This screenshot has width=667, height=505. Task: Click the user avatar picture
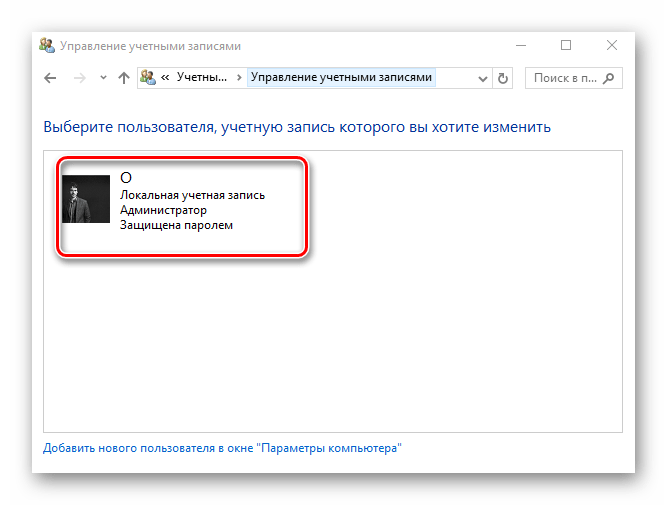click(x=86, y=199)
